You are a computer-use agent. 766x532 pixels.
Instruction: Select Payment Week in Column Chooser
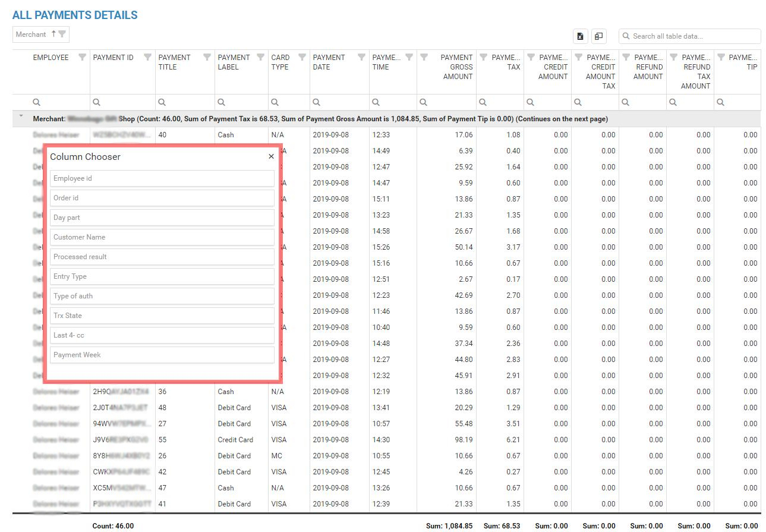click(x=162, y=355)
